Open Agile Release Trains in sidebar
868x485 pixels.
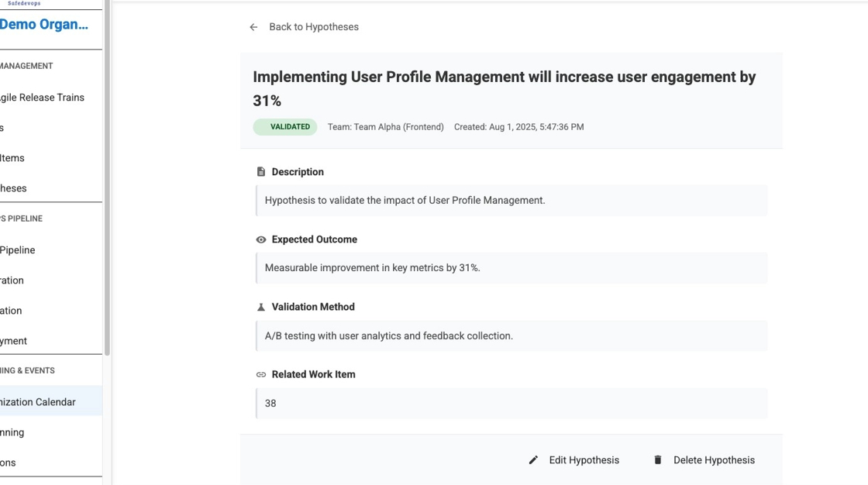pos(42,98)
